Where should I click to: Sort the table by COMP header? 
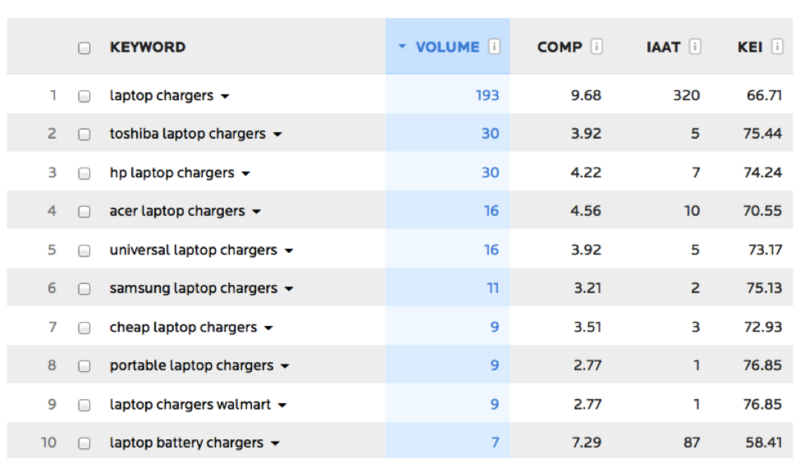coord(560,47)
